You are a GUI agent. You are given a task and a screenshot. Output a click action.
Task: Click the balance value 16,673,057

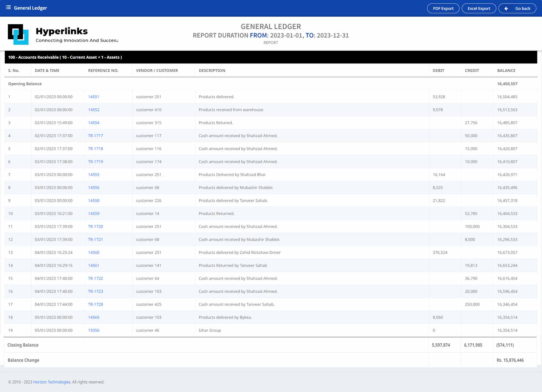(x=507, y=252)
